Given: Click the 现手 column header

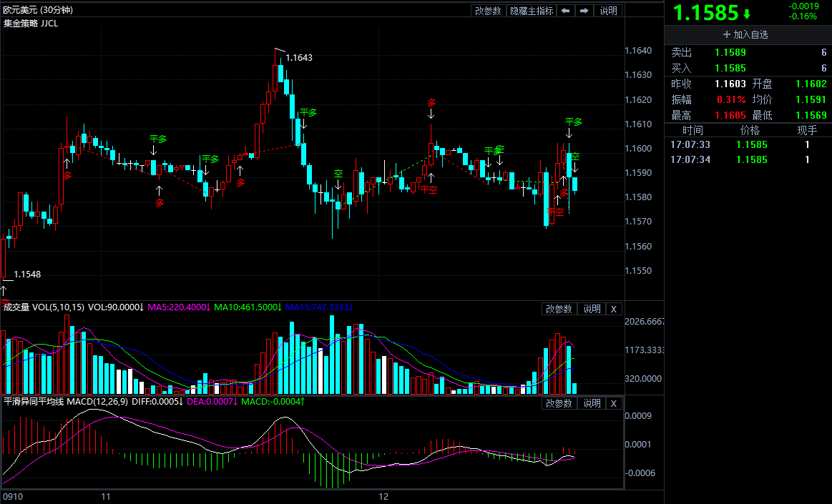Looking at the screenshot, I should pyautogui.click(x=807, y=130).
